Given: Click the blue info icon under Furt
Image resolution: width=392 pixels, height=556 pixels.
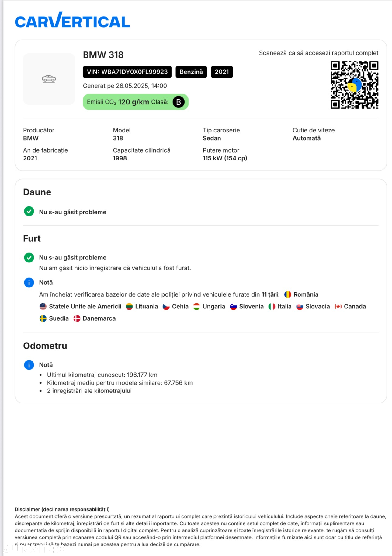Looking at the screenshot, I should tap(29, 283).
